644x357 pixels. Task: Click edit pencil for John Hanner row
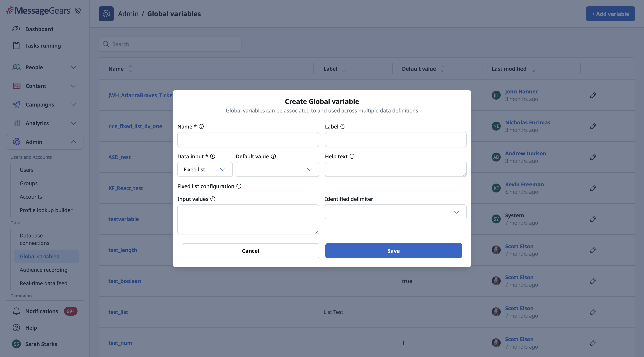point(593,95)
